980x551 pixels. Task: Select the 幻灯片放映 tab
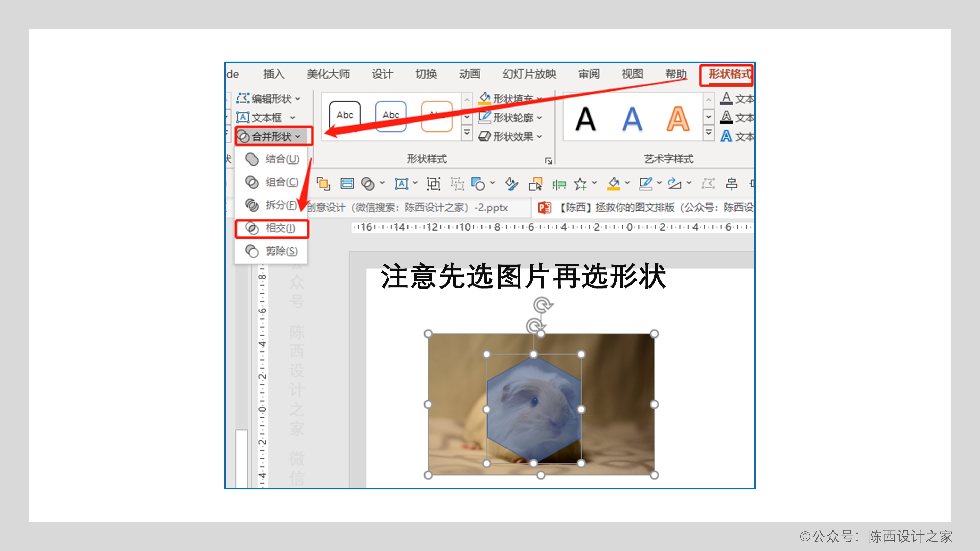[529, 74]
